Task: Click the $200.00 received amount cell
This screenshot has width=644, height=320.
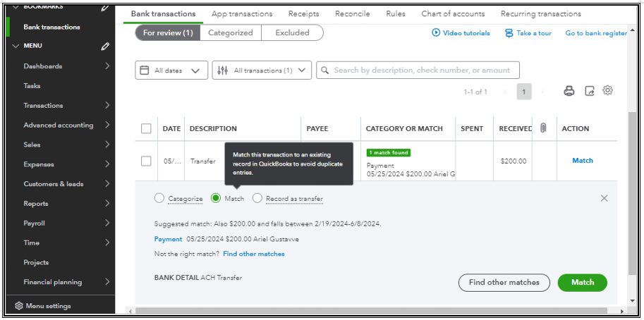Action: tap(514, 161)
